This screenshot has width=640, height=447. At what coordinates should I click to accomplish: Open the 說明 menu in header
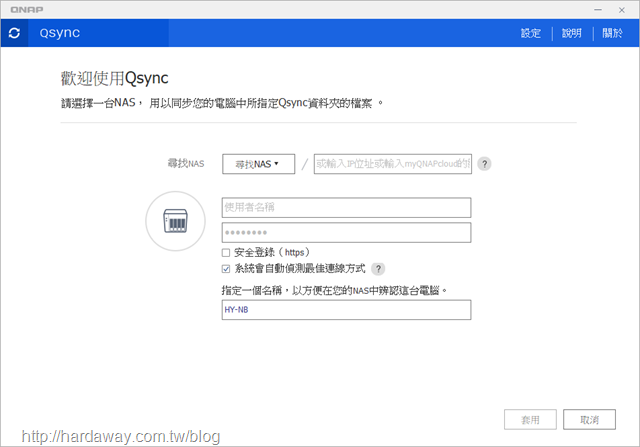(571, 33)
